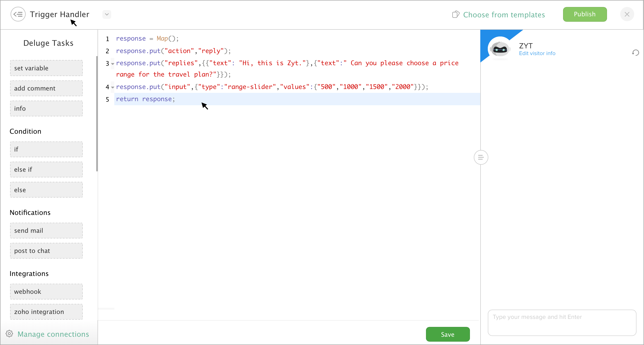The image size is (644, 345).
Task: Click the task list scrollbar
Action: click(97, 114)
